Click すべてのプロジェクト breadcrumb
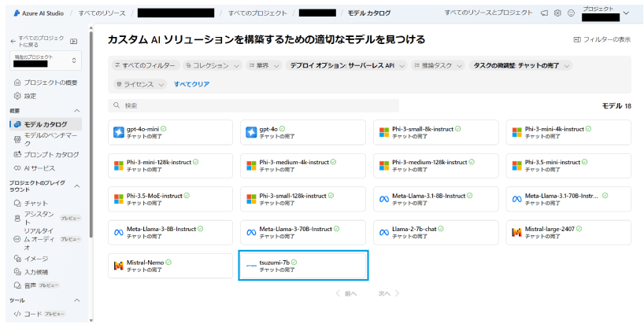The width and height of the screenshot is (644, 331). (x=257, y=13)
